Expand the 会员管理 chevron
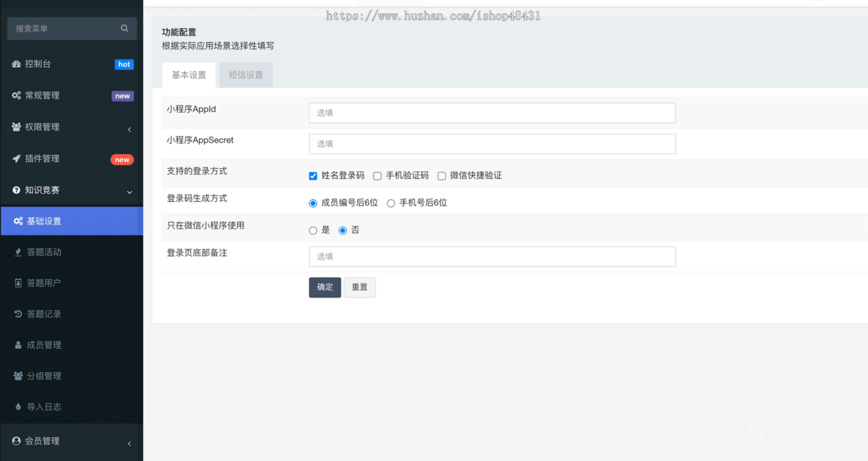Screen dimensions: 868x461 click(129, 443)
